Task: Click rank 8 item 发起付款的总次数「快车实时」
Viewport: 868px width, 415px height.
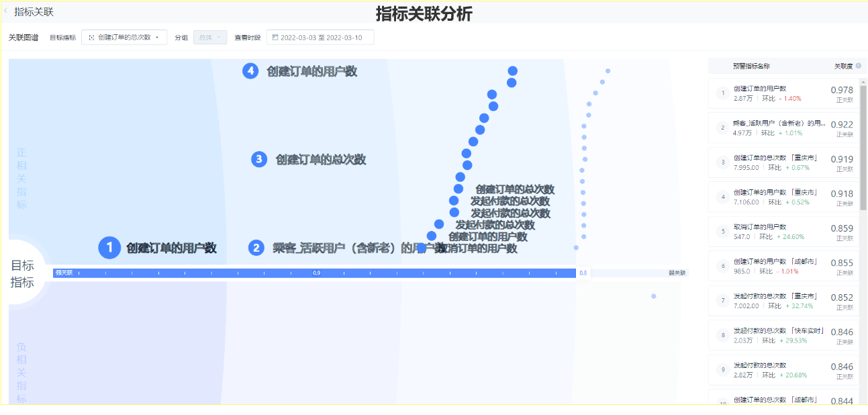Action: coord(783,336)
